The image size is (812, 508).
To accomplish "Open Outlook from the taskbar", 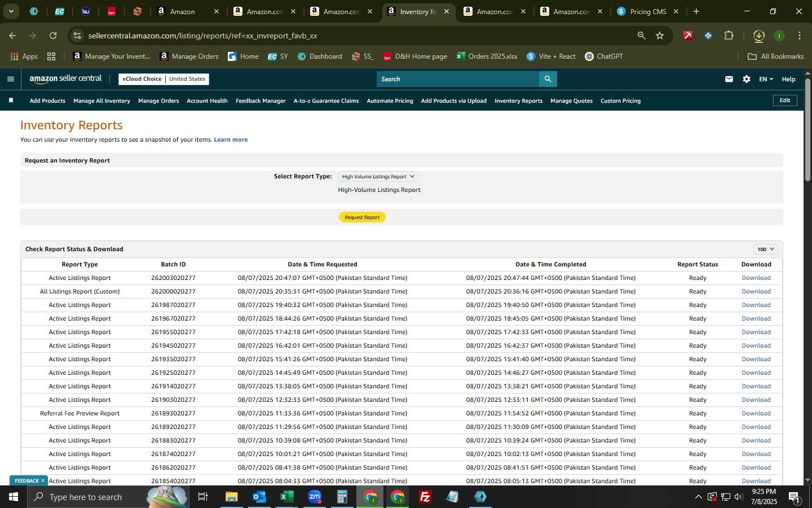I will 259,497.
